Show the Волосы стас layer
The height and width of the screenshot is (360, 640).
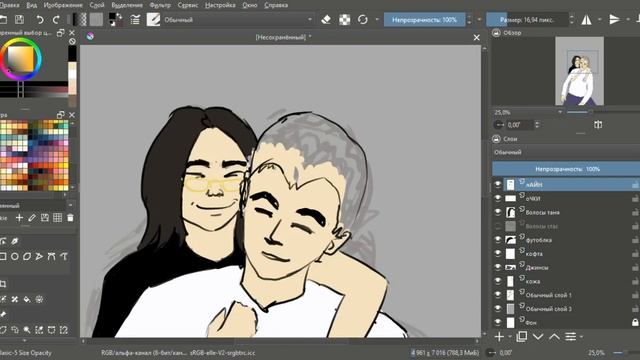tap(498, 226)
